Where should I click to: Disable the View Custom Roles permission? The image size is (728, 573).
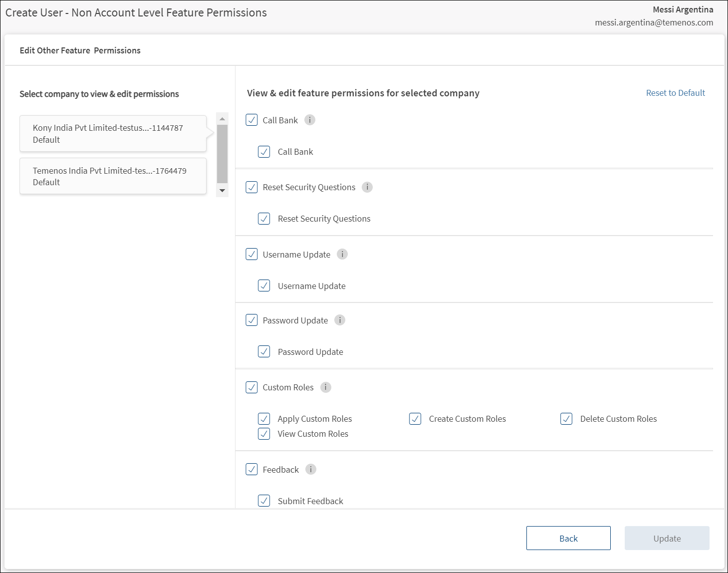tap(264, 434)
